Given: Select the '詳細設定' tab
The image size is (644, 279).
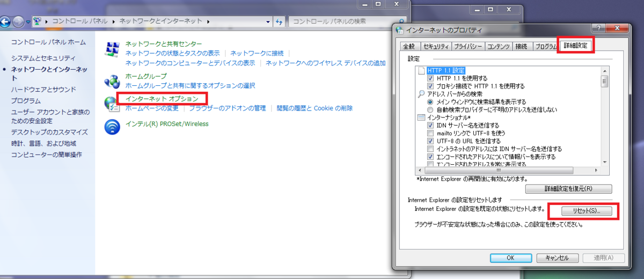Looking at the screenshot, I should 576,46.
